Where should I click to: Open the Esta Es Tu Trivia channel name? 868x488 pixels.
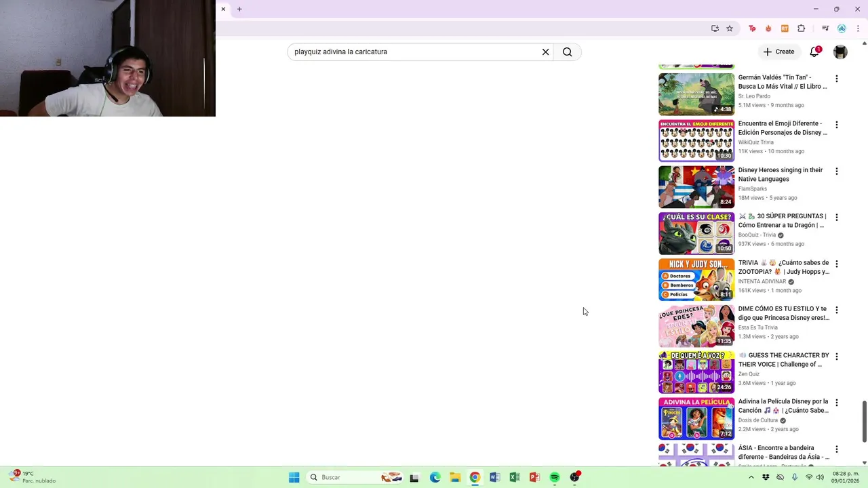click(x=758, y=327)
